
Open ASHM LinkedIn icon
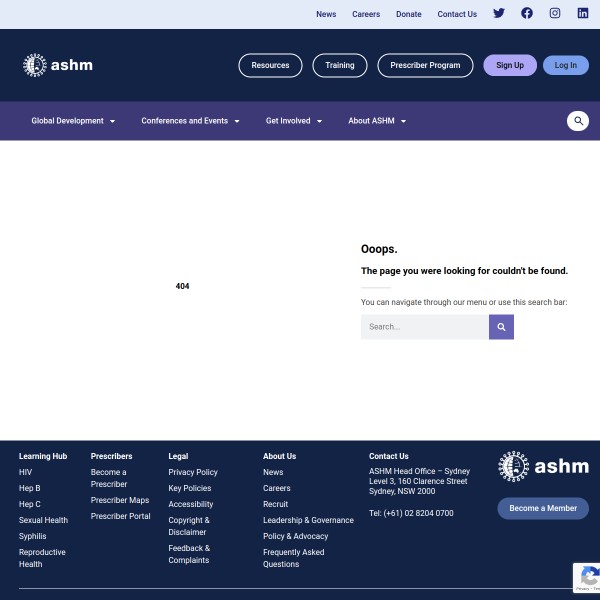click(582, 14)
